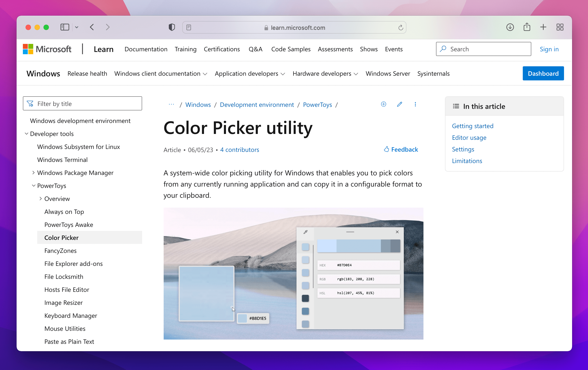Open the browser share icon
The height and width of the screenshot is (370, 588).
tap(527, 27)
